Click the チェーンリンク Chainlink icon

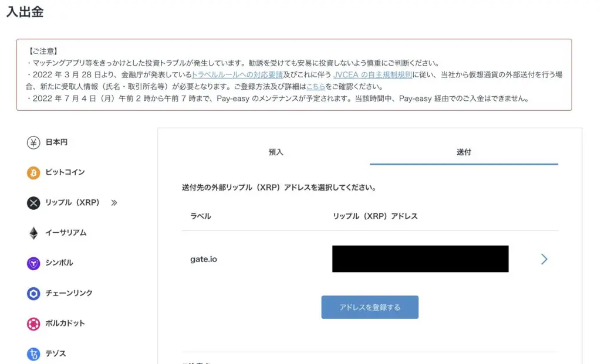[33, 293]
